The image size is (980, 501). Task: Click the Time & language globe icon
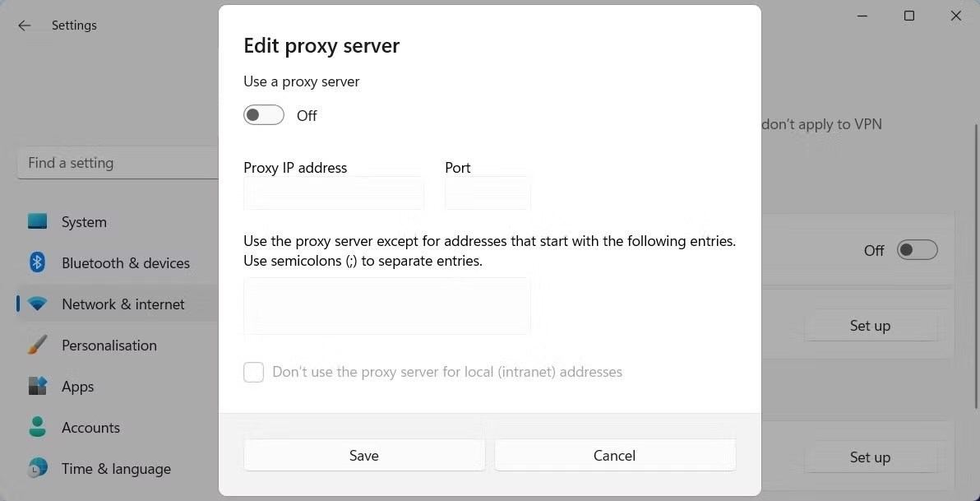37,469
